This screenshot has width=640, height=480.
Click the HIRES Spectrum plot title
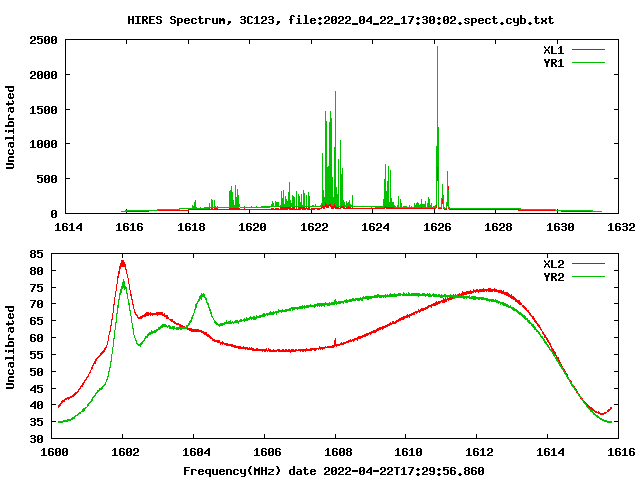click(340, 20)
